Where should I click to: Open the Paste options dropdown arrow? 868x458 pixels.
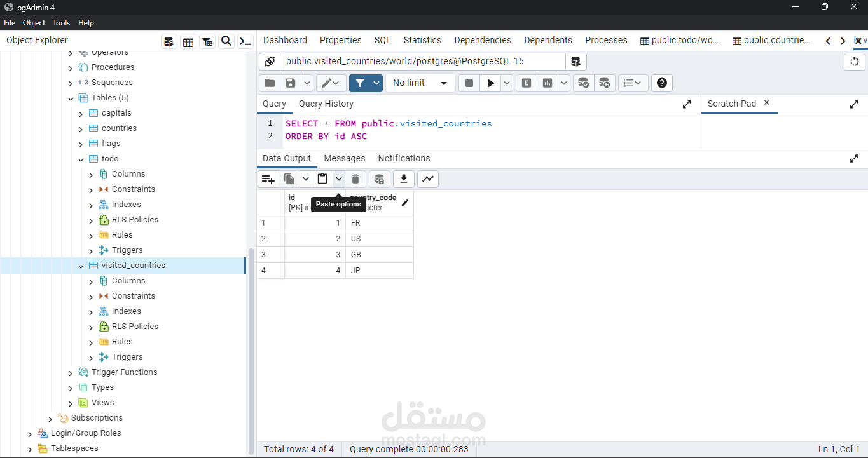339,179
